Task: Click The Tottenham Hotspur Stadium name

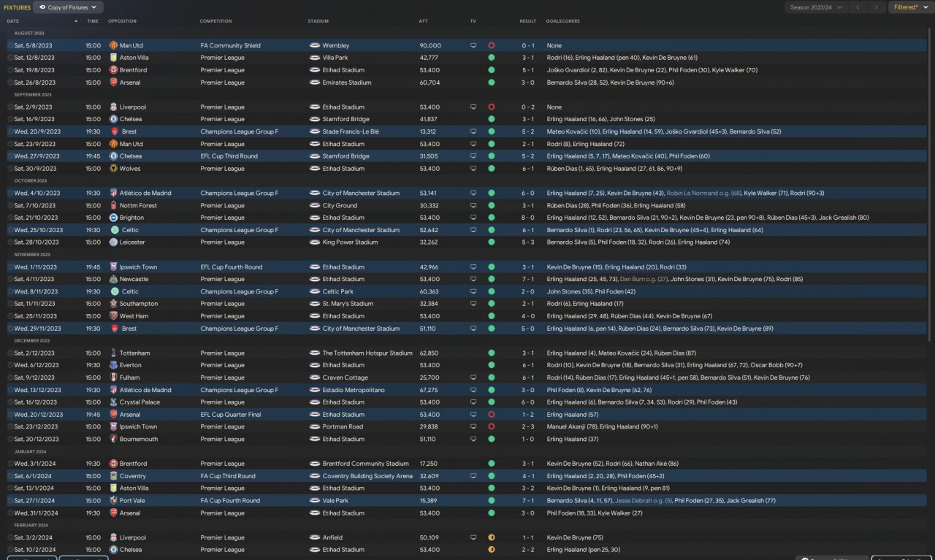Action: [367, 353]
